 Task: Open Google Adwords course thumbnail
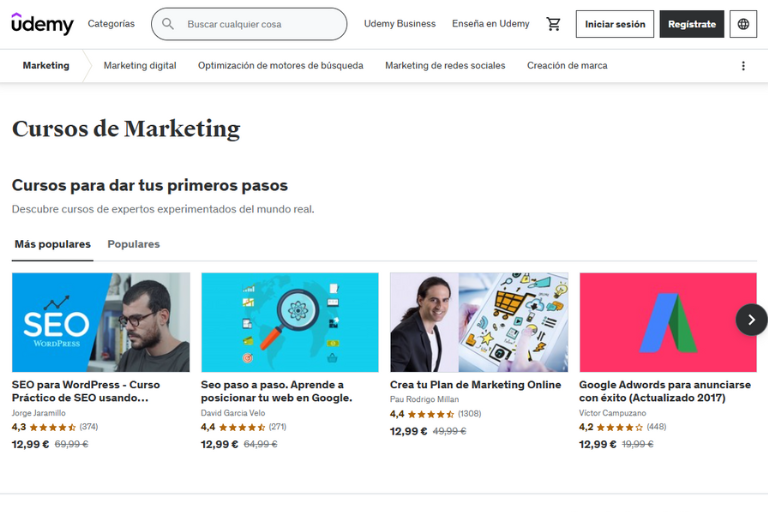[x=668, y=322]
